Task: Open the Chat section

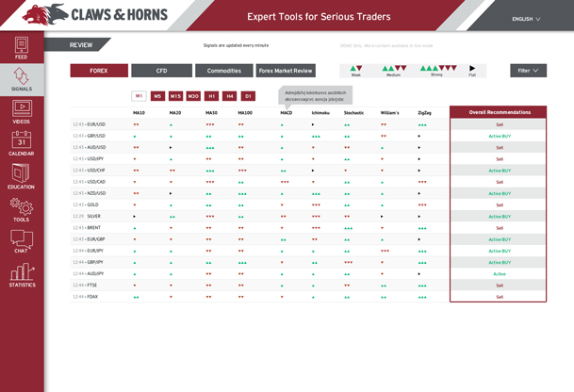Action: click(x=21, y=241)
